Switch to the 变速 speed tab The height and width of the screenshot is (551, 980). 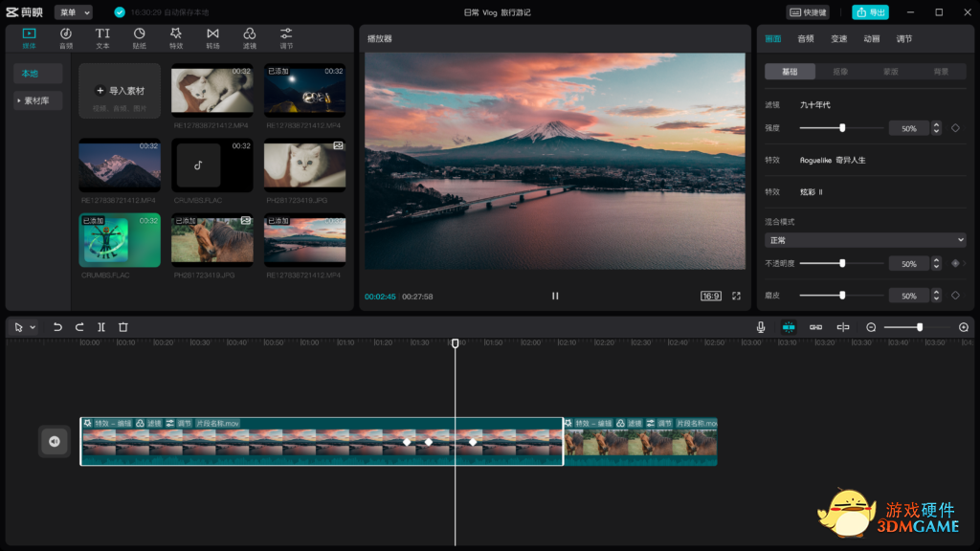[838, 38]
